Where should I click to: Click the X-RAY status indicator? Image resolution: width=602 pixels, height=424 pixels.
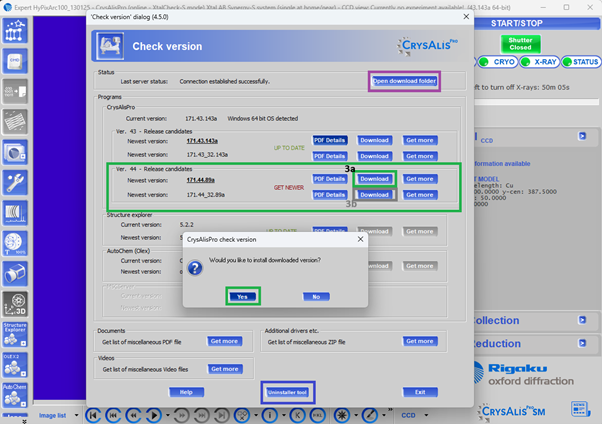point(539,62)
